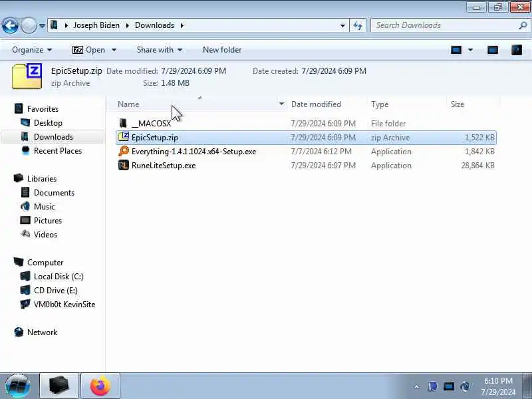Select the __MACOSX folder name
Screen dimensions: 532x399
[x=151, y=124]
